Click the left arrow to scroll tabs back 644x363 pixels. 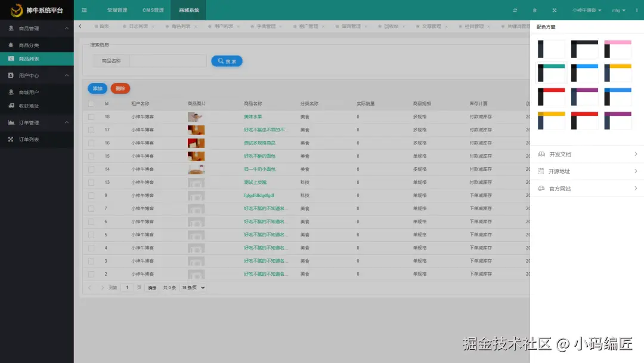(80, 26)
